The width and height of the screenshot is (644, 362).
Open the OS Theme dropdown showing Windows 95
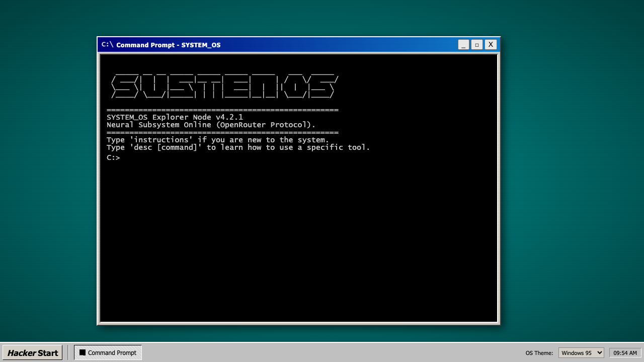[581, 353]
